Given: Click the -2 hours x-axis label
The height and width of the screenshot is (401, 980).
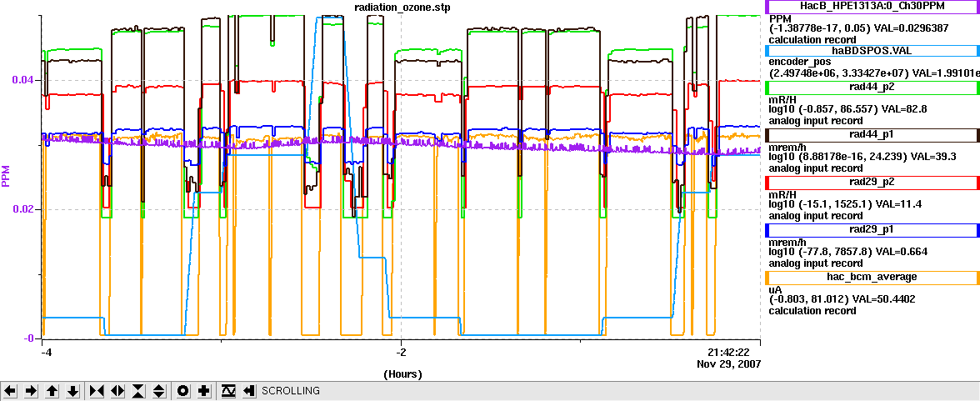Looking at the screenshot, I should [x=403, y=352].
